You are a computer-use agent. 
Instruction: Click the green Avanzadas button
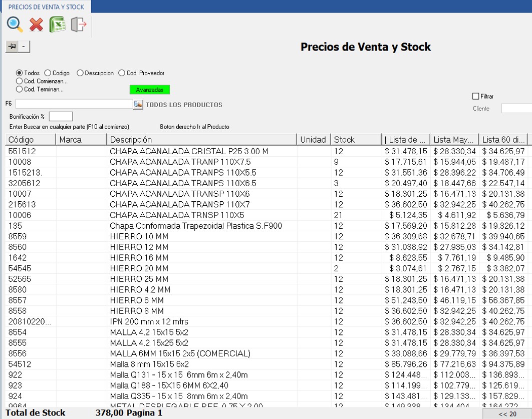click(x=150, y=90)
